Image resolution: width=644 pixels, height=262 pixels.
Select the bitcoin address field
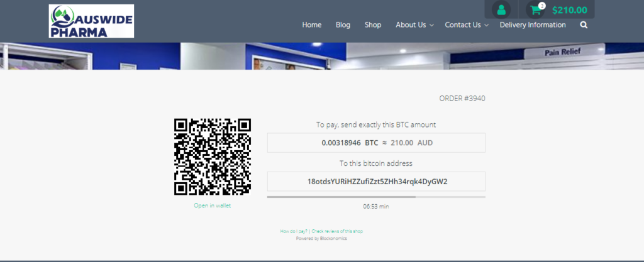click(x=376, y=182)
